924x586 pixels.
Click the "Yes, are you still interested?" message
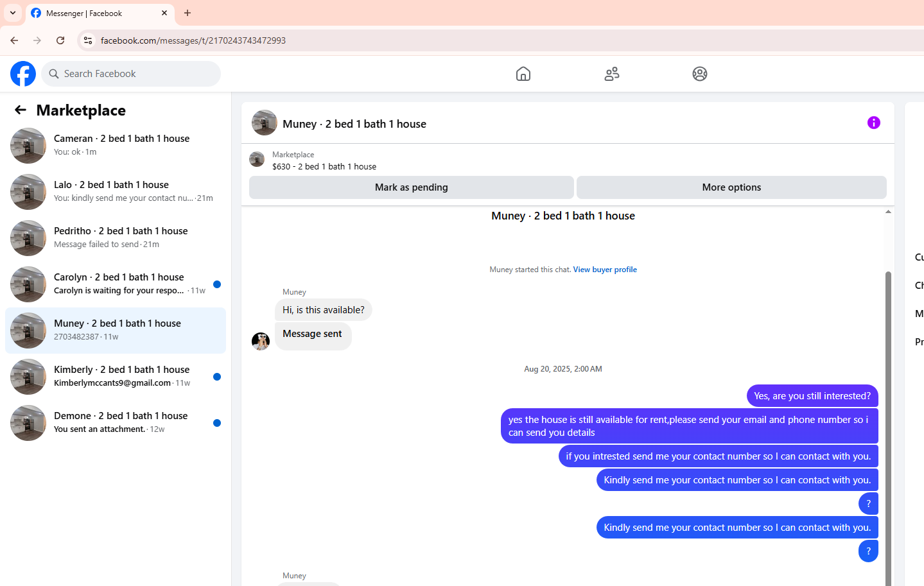point(812,396)
